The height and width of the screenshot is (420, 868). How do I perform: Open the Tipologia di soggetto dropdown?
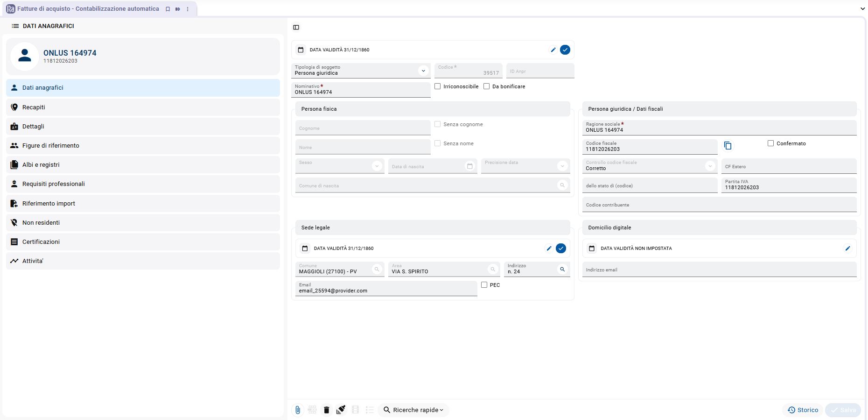coord(423,71)
